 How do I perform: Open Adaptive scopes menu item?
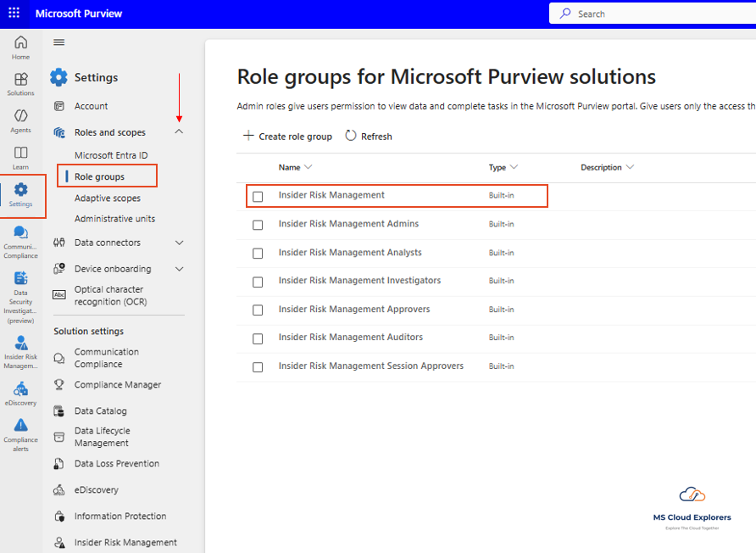coord(108,198)
